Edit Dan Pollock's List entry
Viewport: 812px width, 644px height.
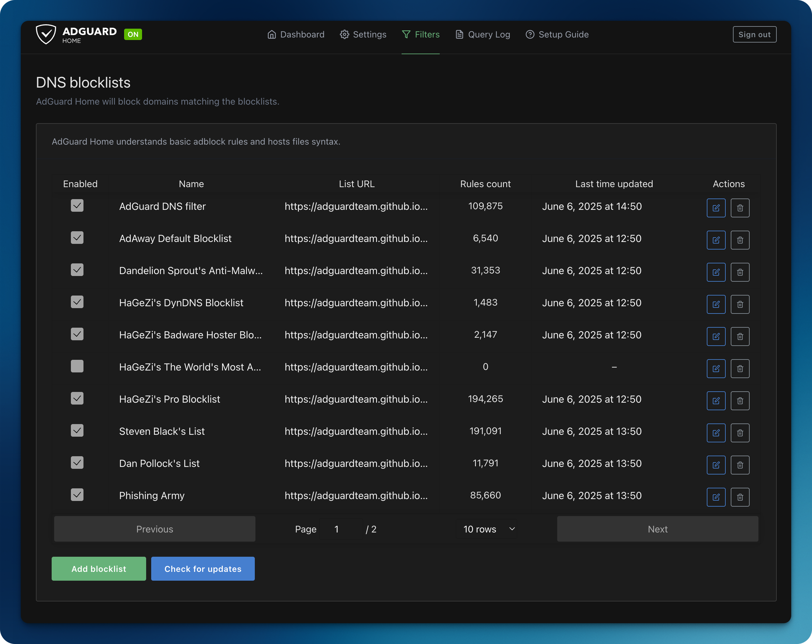click(716, 465)
